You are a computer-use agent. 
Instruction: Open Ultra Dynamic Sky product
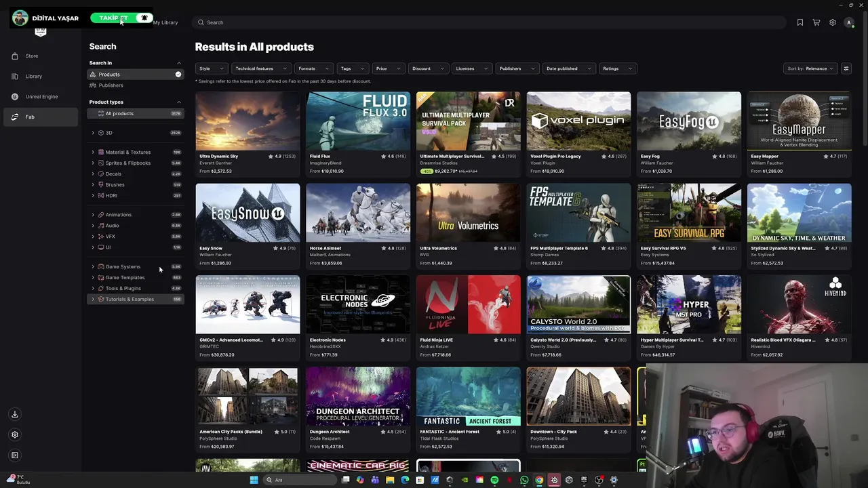248,134
